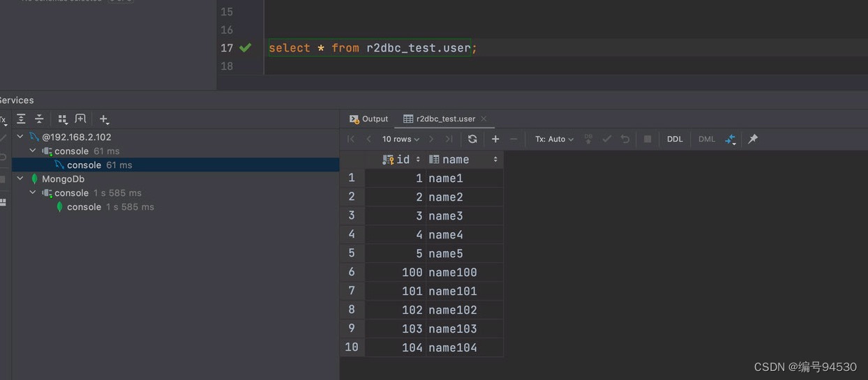Screen dimensions: 868x380
Task: Open the Tx: Auto transaction mode dropdown
Action: pos(555,139)
